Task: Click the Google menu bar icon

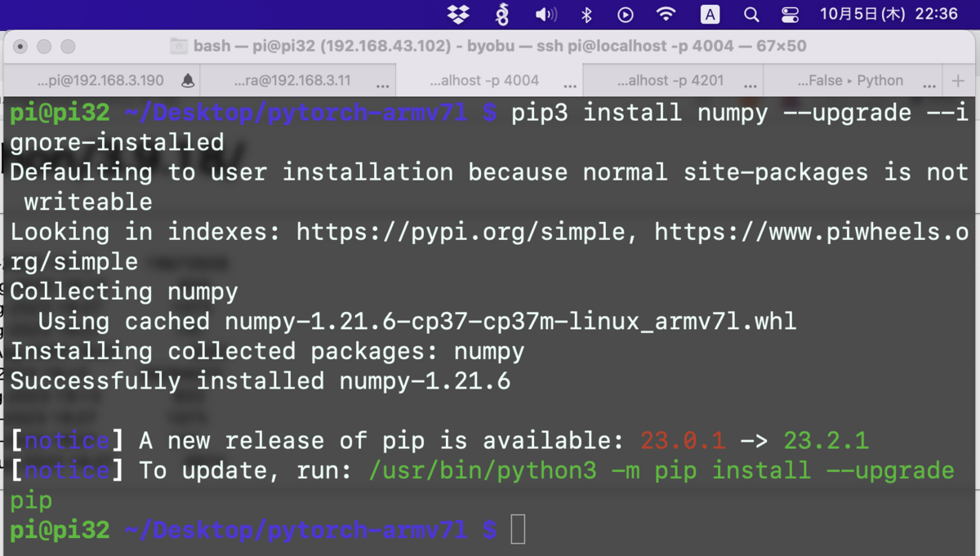Action: [x=501, y=14]
